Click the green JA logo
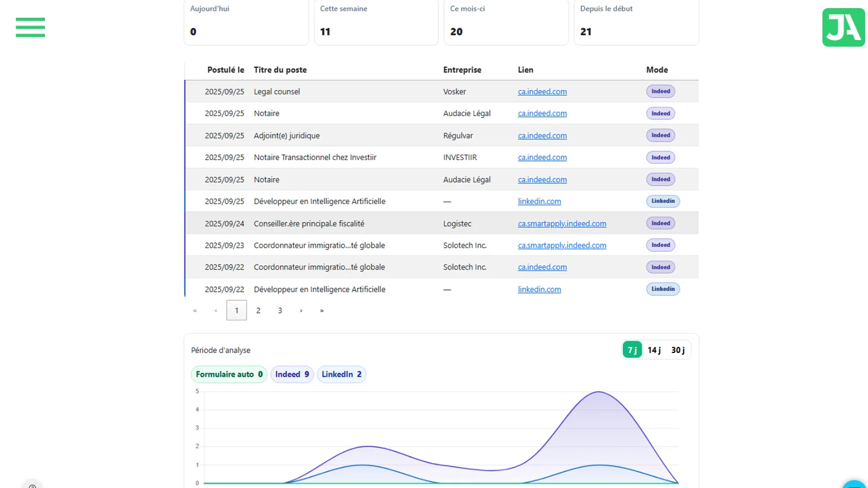Screen dimensions: 868x488 pos(844,27)
